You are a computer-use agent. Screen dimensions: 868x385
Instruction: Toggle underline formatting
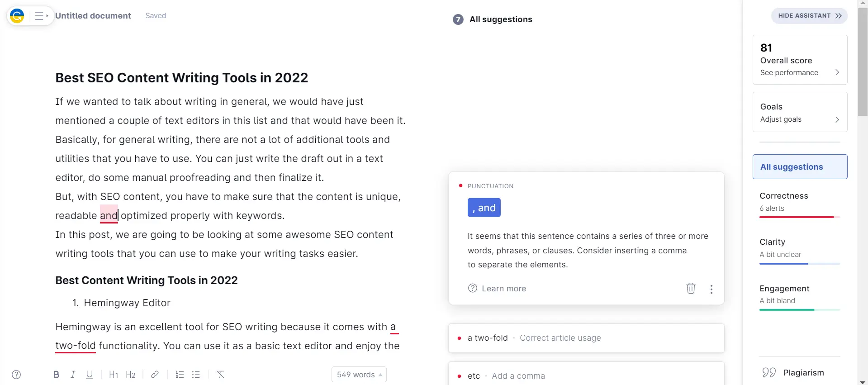(x=90, y=375)
